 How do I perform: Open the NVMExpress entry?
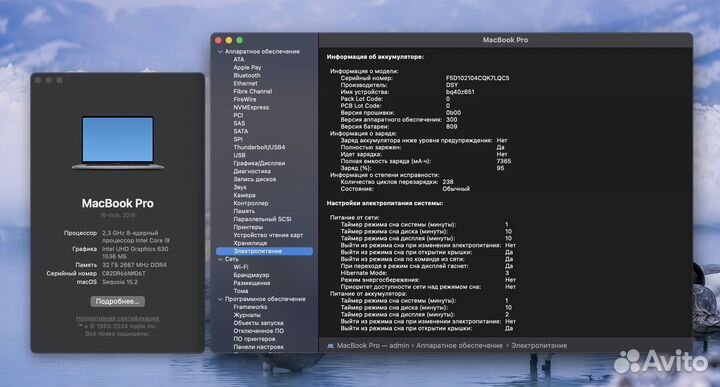point(251,107)
